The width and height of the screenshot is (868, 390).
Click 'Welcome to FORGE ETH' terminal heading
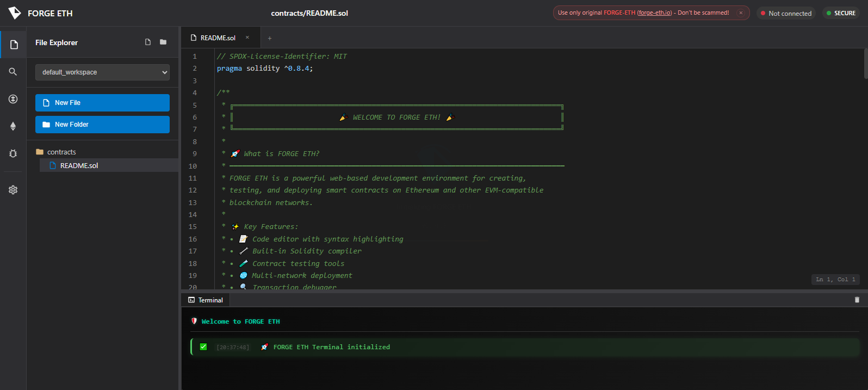(x=240, y=321)
